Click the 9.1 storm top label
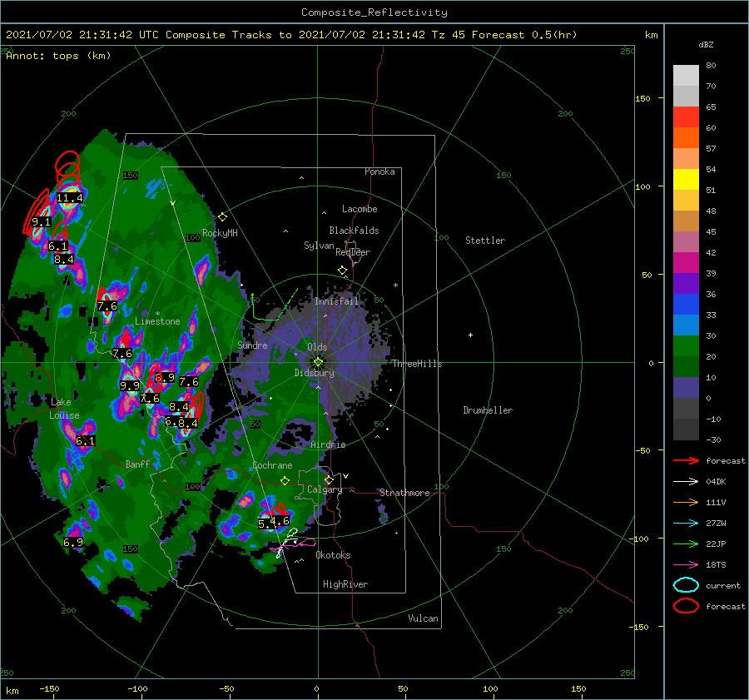This screenshot has height=700, width=749. pyautogui.click(x=41, y=222)
